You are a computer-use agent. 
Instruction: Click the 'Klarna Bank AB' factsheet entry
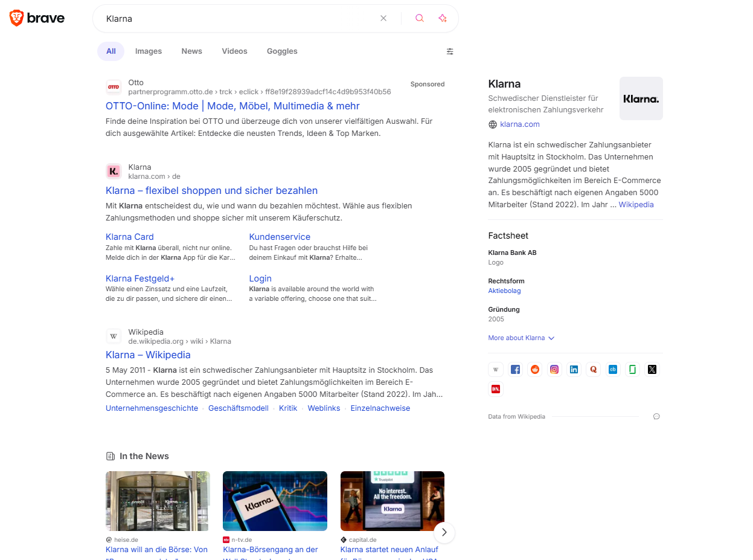coord(513,253)
